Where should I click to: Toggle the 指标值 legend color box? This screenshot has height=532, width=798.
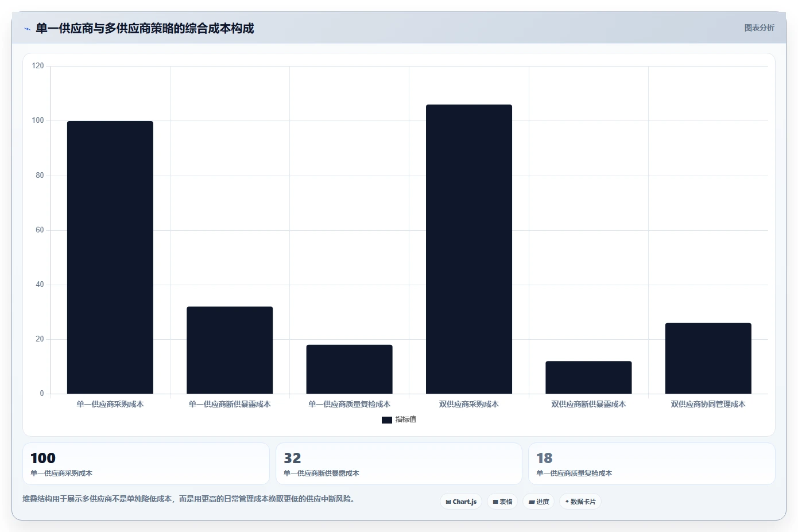click(x=387, y=420)
